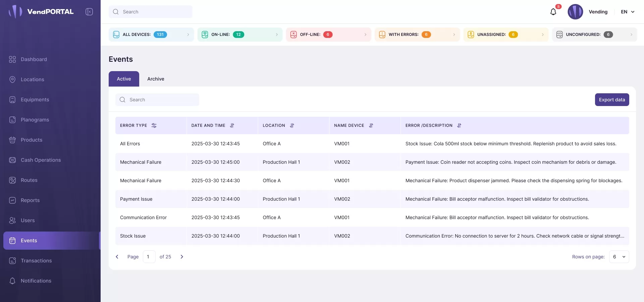The width and height of the screenshot is (644, 302).
Task: Collapse the sidebar using the panel icon
Action: coord(89,12)
